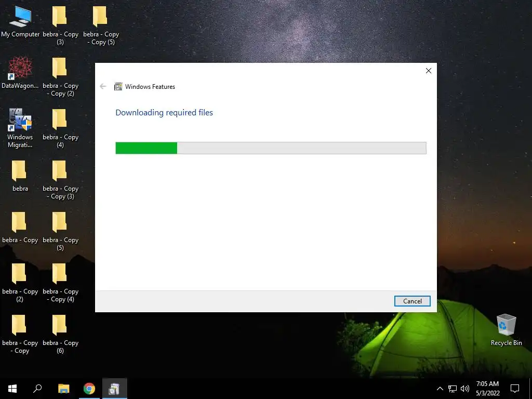Open the volume speaker tray icon
The width and height of the screenshot is (532, 399).
tap(465, 389)
